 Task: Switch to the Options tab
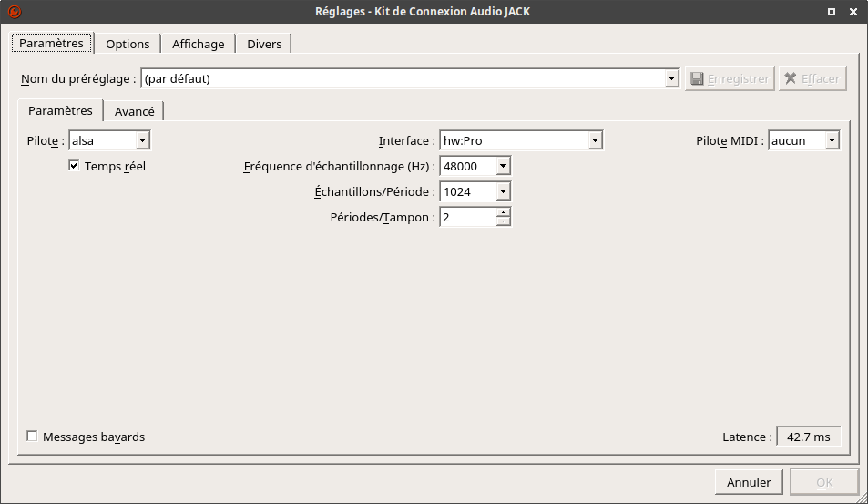point(128,45)
